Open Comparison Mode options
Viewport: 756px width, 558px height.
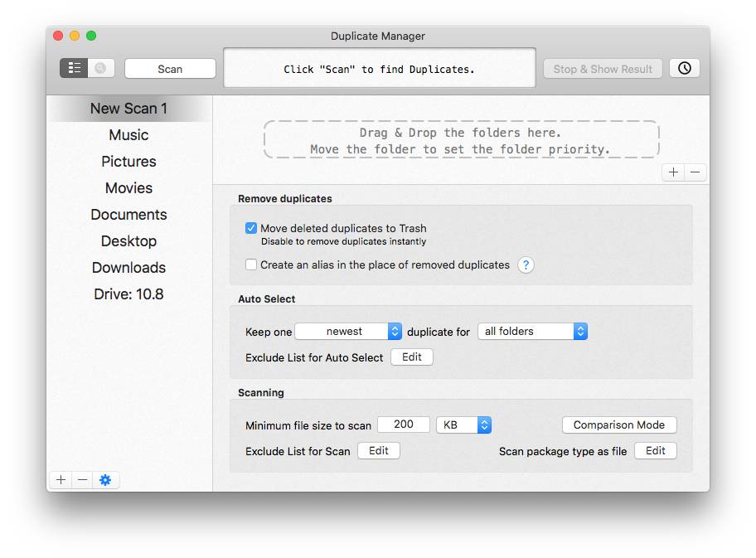[x=618, y=424]
